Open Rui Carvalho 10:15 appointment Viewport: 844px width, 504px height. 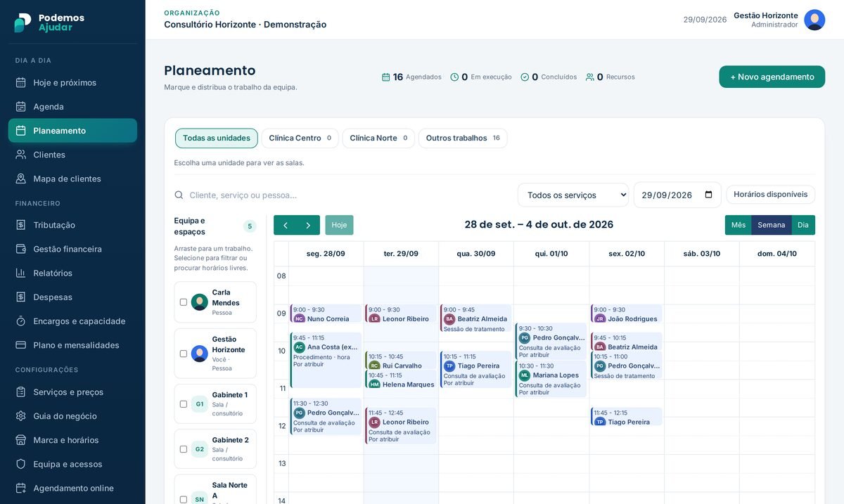click(x=401, y=361)
